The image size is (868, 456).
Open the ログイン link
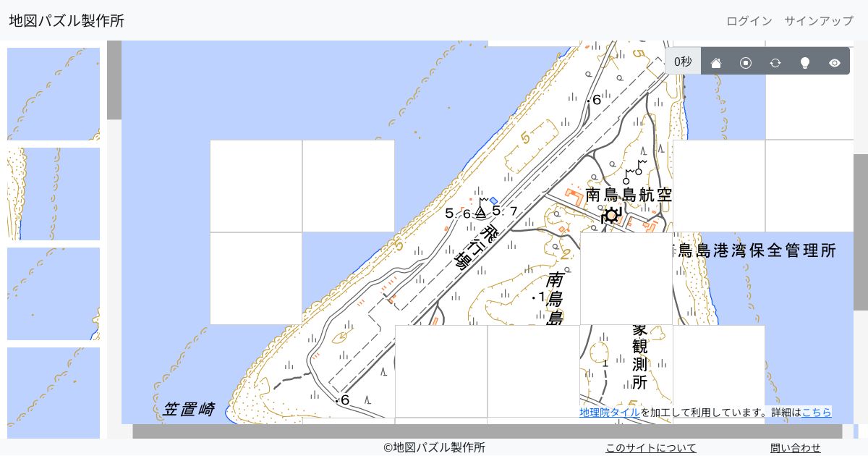(749, 21)
